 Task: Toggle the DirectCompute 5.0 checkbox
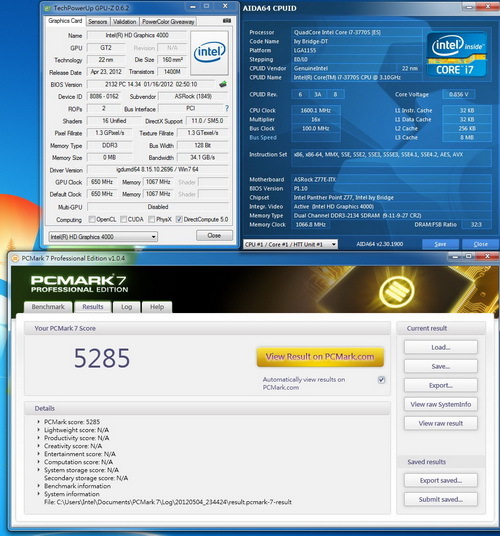click(x=179, y=219)
